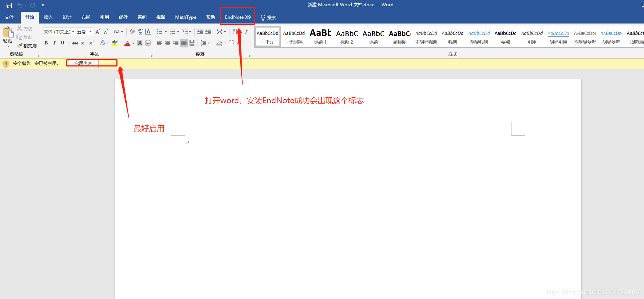The height and width of the screenshot is (299, 644).
Task: Open the File (文件) tab
Action: (x=9, y=17)
